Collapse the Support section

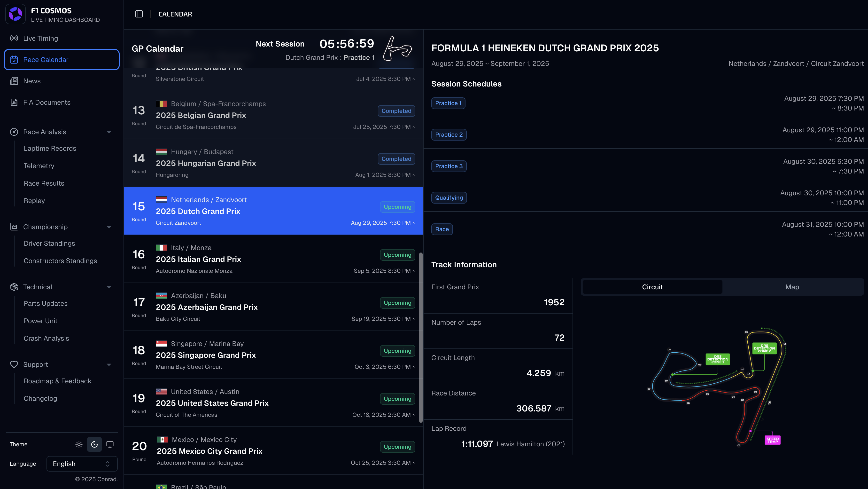click(109, 365)
